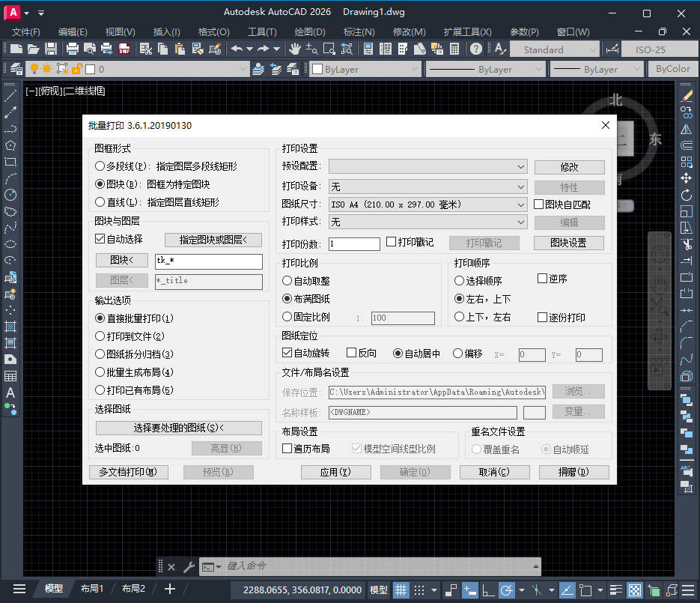700x603 pixels.
Task: Click the Move tool in right toolbar
Action: click(x=686, y=178)
